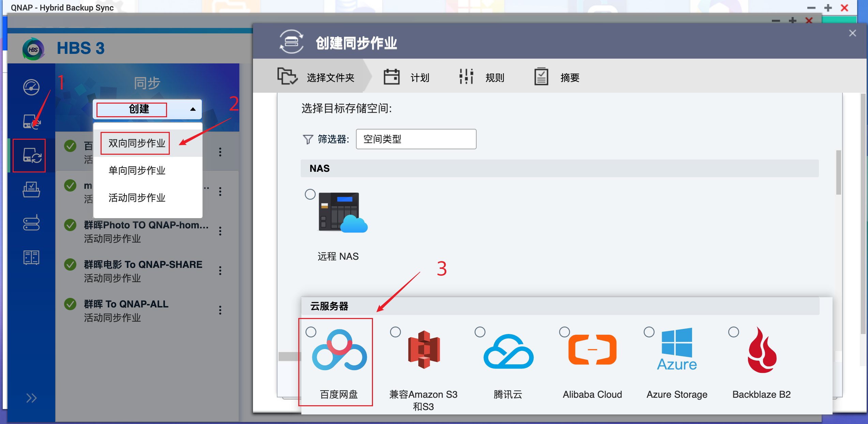Select the 远程 NAS radio button
The width and height of the screenshot is (868, 424).
(x=310, y=194)
